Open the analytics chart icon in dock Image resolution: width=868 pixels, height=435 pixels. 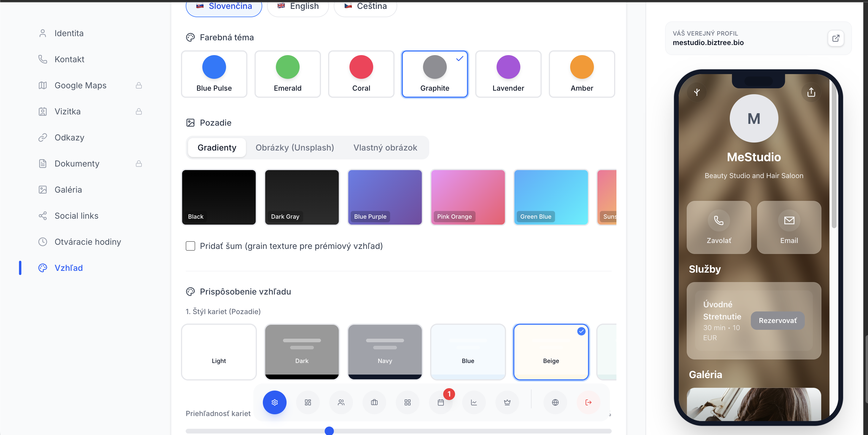474,402
